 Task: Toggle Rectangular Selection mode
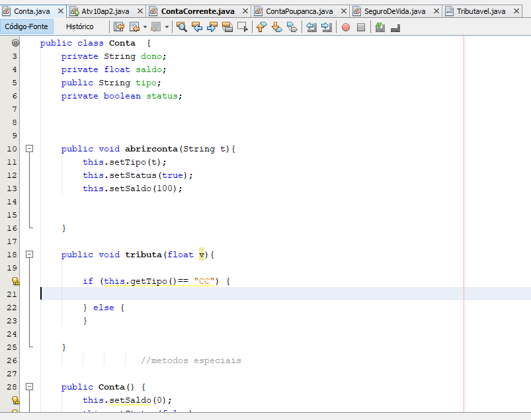click(x=243, y=27)
